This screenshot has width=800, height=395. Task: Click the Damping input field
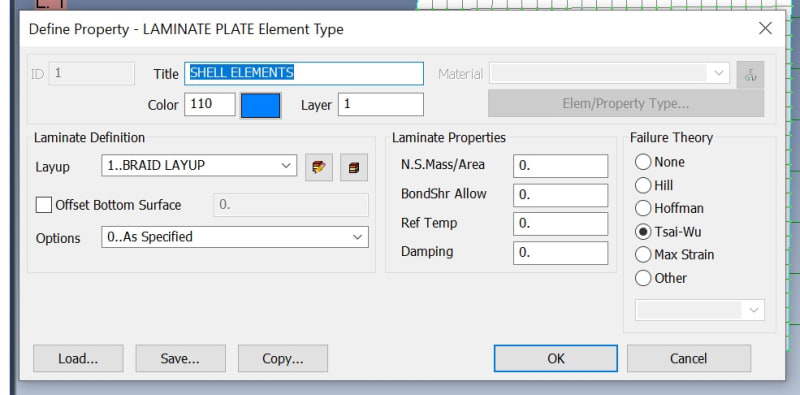coord(561,253)
